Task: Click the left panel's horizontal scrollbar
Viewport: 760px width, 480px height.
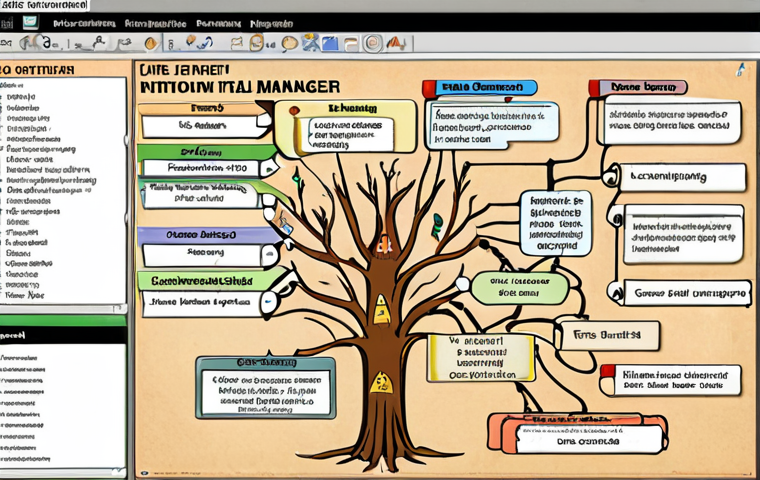Action: (63, 309)
